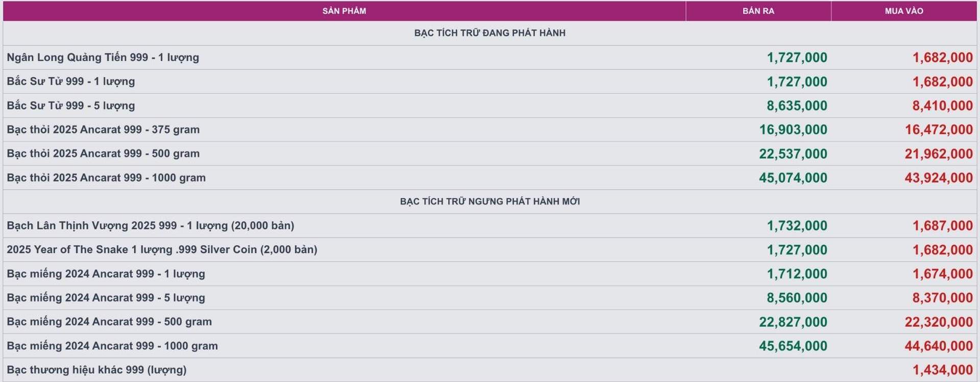Viewport: 980px width, 382px height.
Task: Click the BÁN RA column header
Action: click(758, 11)
